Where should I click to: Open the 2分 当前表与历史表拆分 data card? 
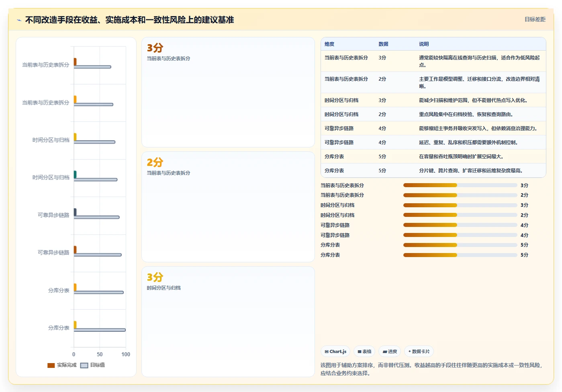(228, 207)
